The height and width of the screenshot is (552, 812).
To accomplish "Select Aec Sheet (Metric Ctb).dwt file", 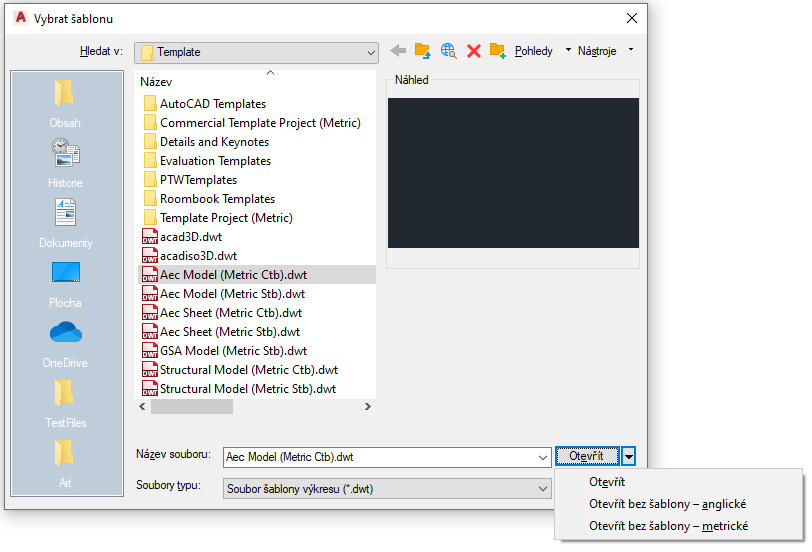I will pyautogui.click(x=222, y=313).
